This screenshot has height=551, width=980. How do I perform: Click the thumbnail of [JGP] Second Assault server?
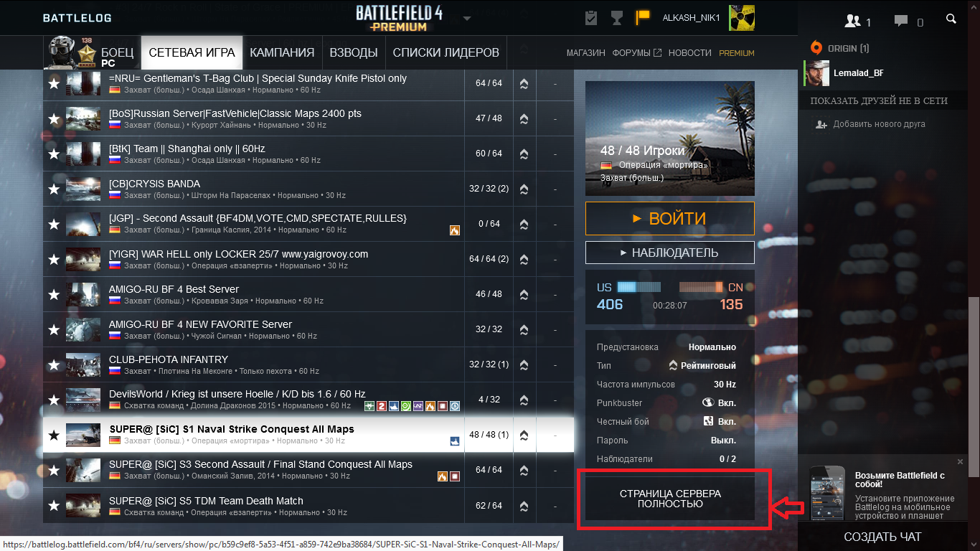pyautogui.click(x=83, y=224)
